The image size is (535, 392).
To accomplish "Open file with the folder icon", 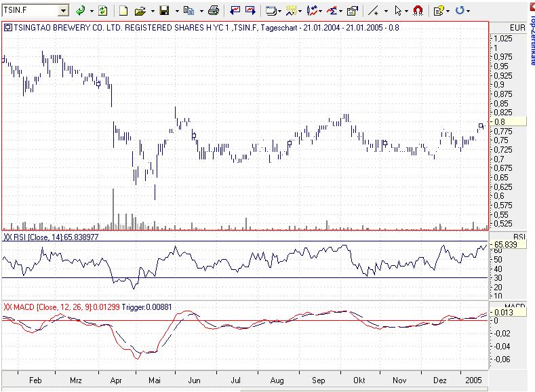I will (x=140, y=11).
